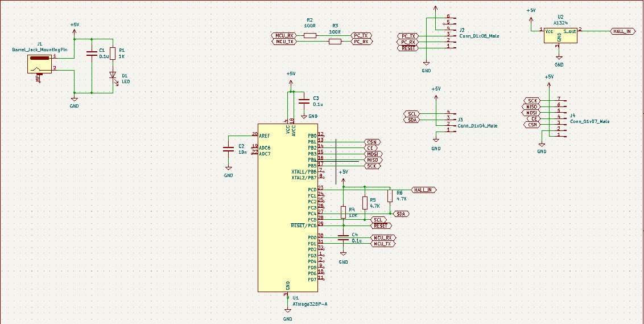Click the MOSI label on PB3 pin
644x324 pixels.
[373, 154]
